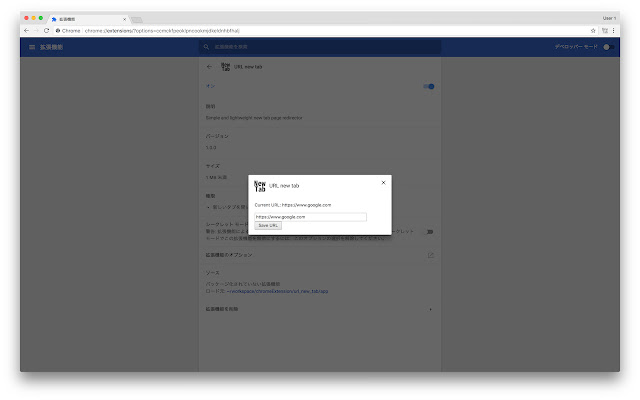Open extension options external link icon

point(431,255)
